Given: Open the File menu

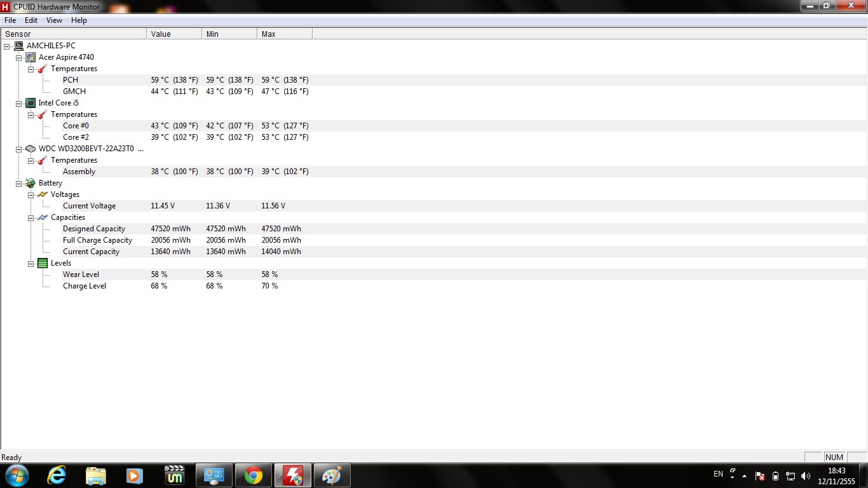Looking at the screenshot, I should click(x=10, y=20).
